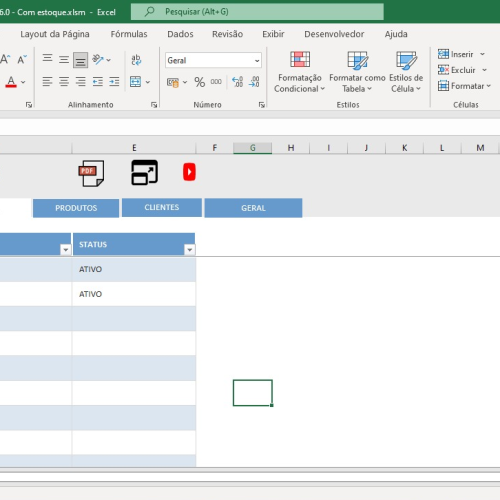Click the window resize icon beside PDF

144,172
